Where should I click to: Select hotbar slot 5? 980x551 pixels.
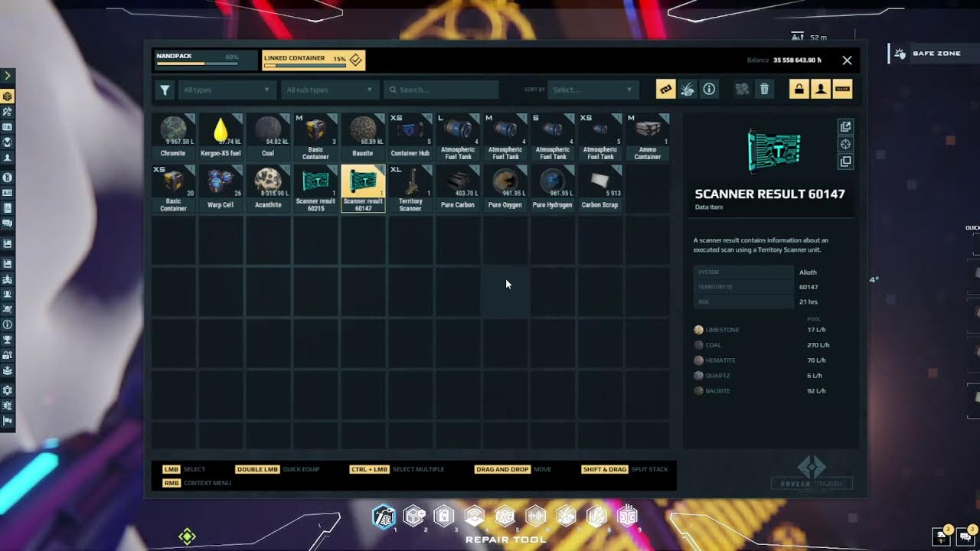pyautogui.click(x=505, y=517)
